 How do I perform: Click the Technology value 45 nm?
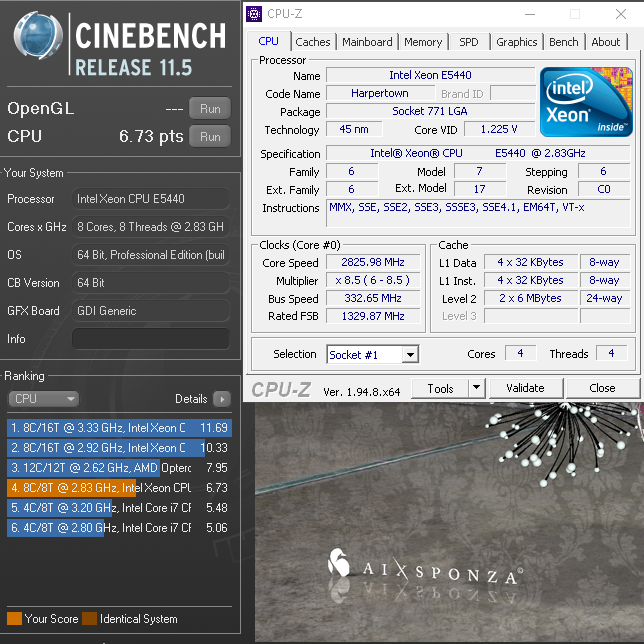[354, 129]
